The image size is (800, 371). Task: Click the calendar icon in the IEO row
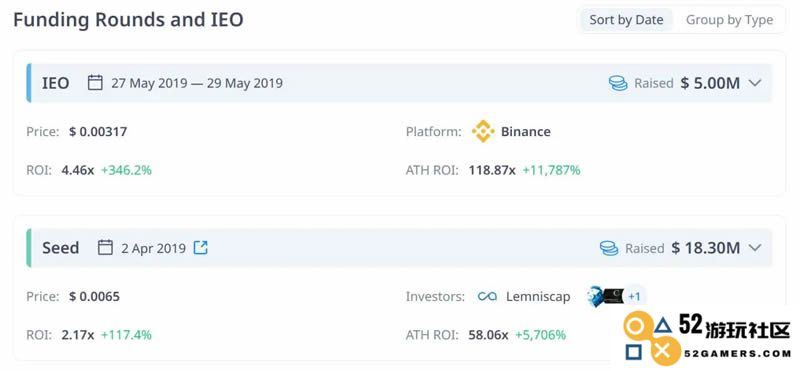click(95, 83)
